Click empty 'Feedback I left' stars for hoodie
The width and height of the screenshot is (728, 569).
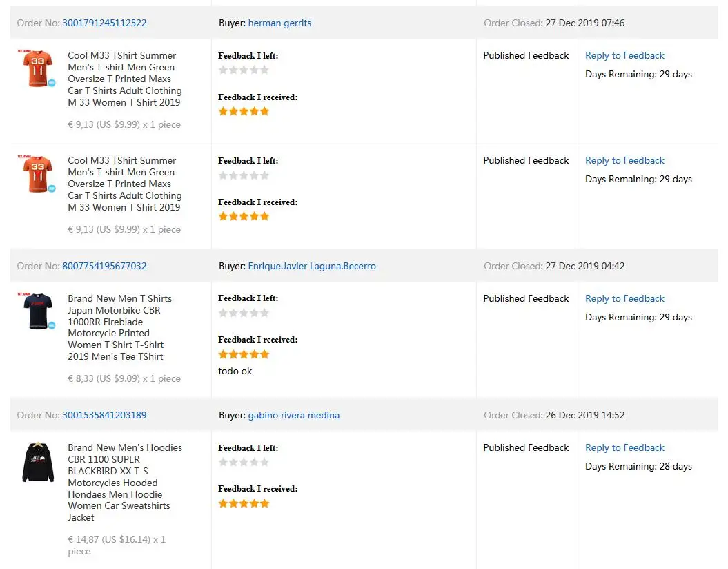click(x=244, y=462)
